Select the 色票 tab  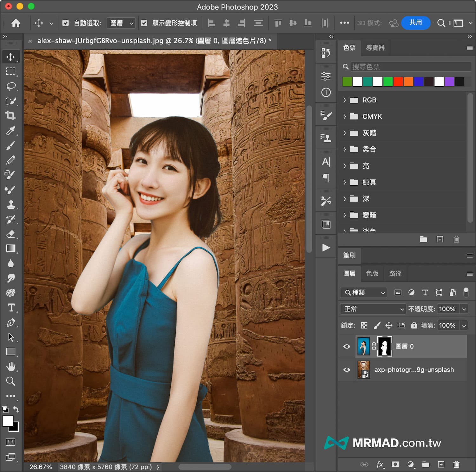point(349,48)
